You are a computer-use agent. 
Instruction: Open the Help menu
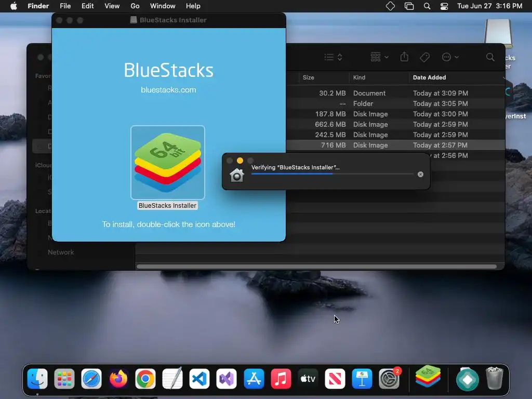click(193, 6)
